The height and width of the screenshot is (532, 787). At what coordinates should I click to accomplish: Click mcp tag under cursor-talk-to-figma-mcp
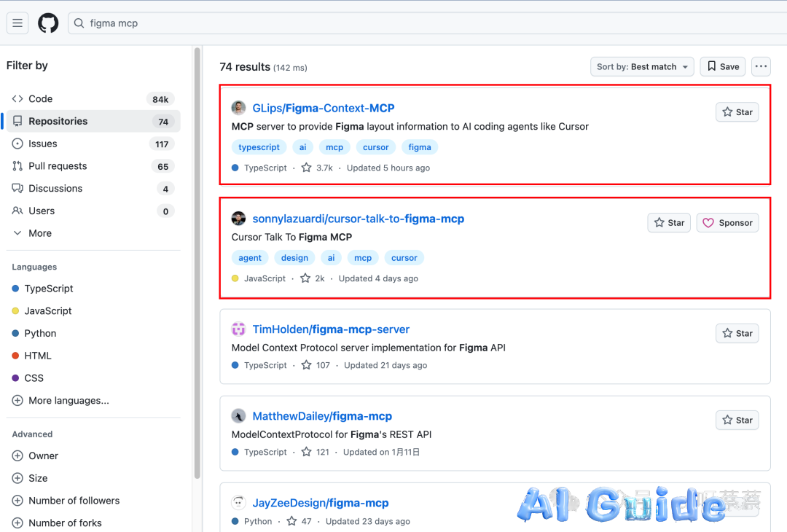(363, 258)
